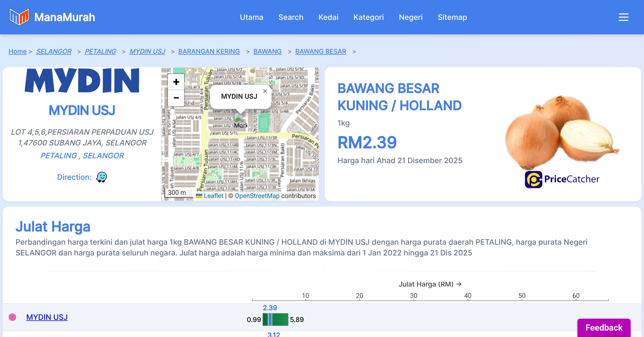Close the MYDIN USJ map popup
Screen dimensions: 644x337
(x=265, y=91)
